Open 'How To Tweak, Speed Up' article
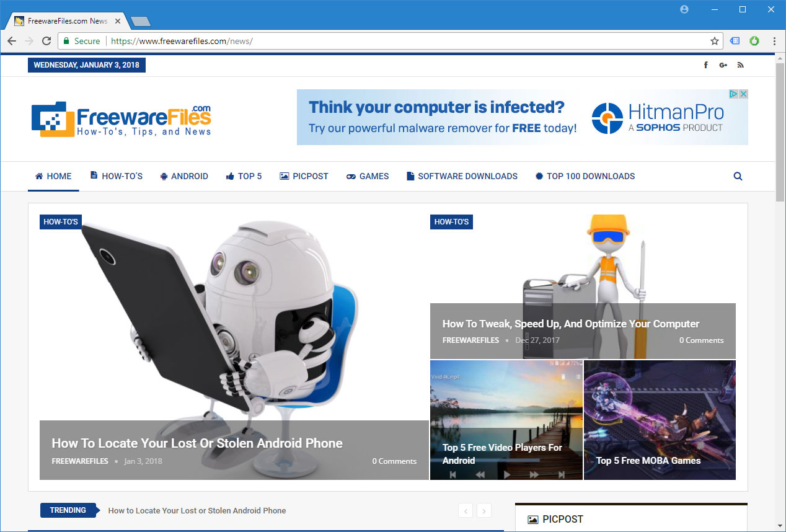 [x=570, y=324]
